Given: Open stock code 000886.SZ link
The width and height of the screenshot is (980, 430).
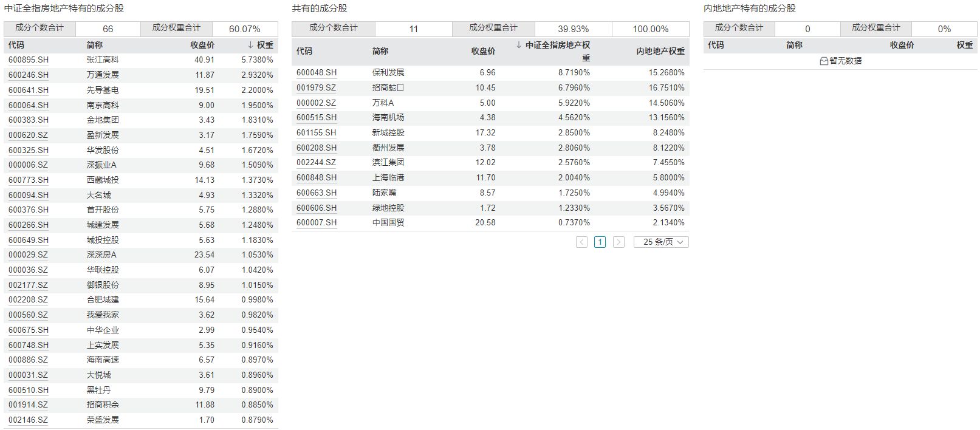Looking at the screenshot, I should point(28,360).
